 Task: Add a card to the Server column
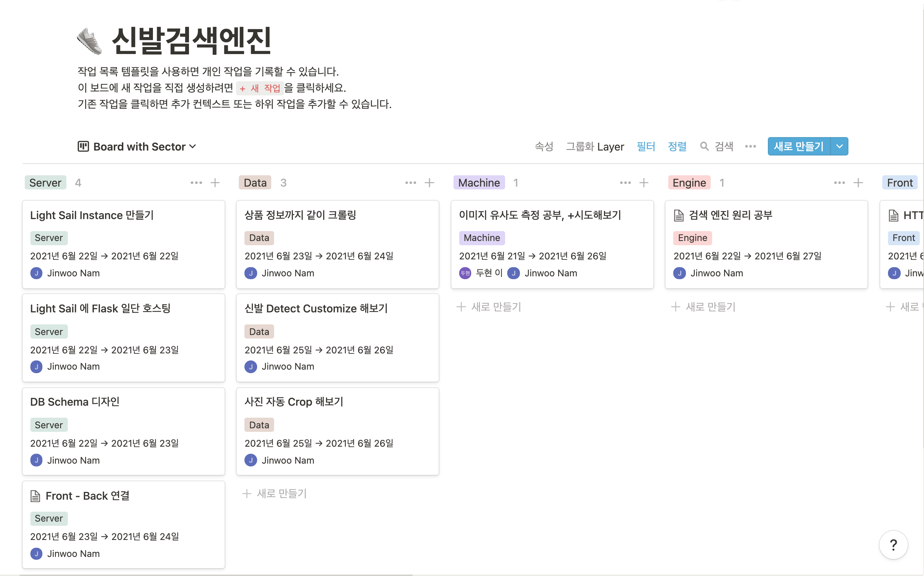[215, 183]
